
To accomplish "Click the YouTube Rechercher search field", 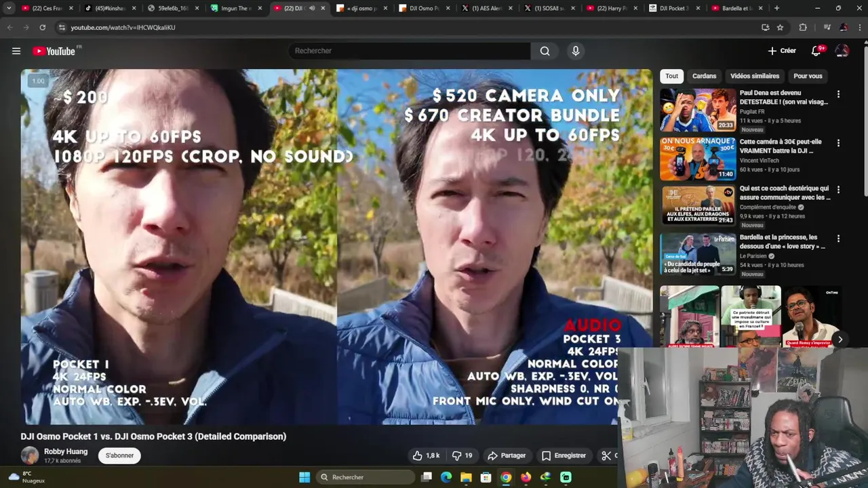I will click(410, 51).
